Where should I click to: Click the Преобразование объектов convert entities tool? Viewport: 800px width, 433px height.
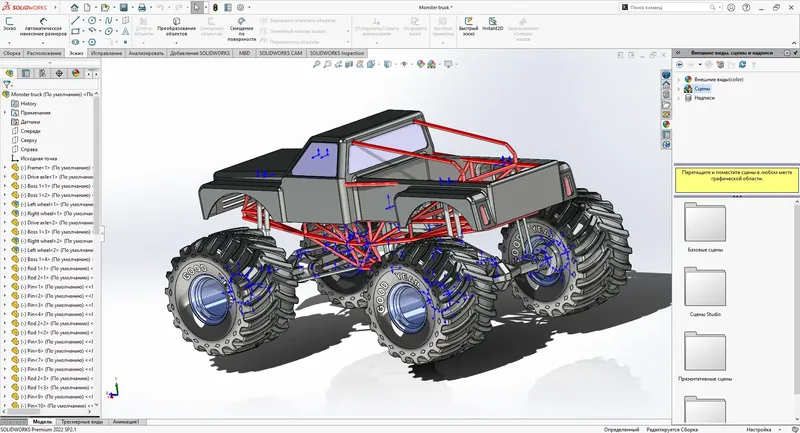click(x=176, y=27)
